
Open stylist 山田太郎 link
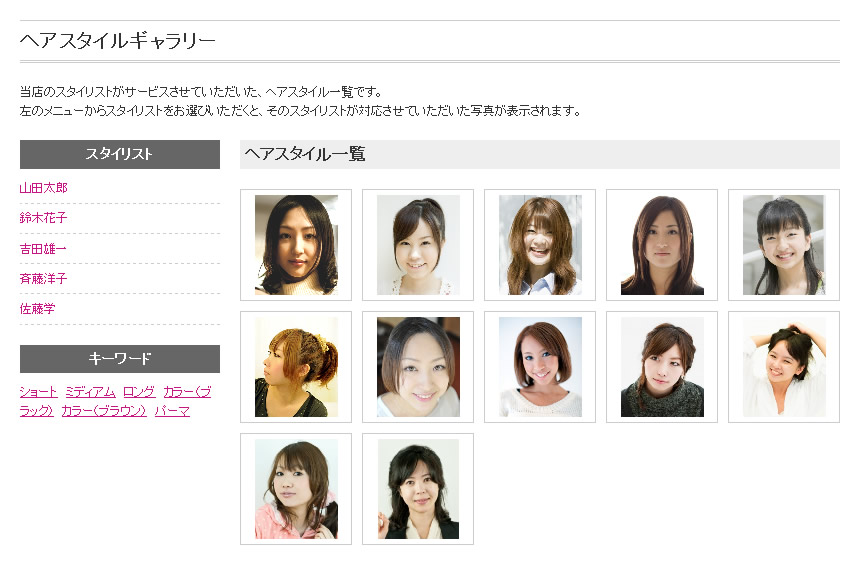[44, 188]
